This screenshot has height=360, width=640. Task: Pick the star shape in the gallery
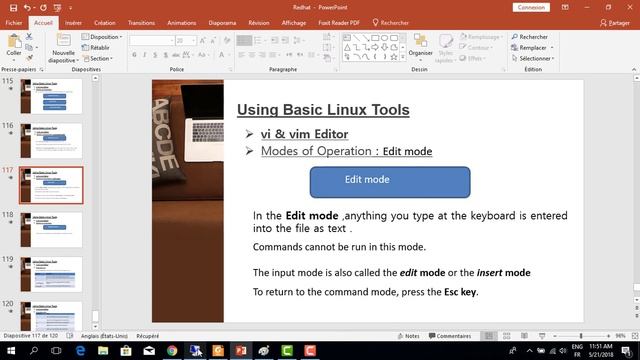point(393,57)
